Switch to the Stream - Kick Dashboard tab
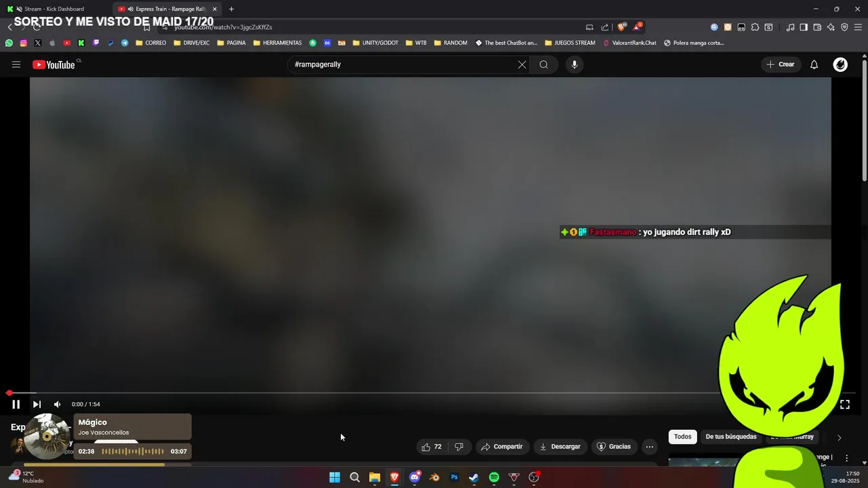Viewport: 868px width, 488px height. [54, 9]
